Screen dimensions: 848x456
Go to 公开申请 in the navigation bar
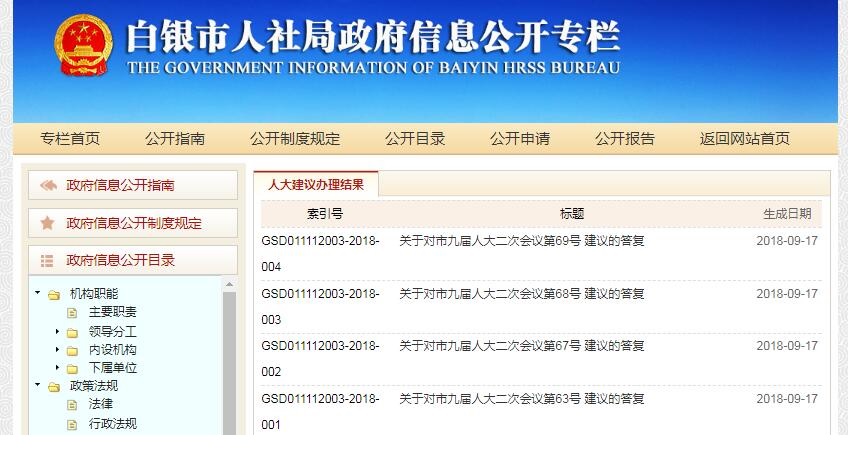click(519, 139)
